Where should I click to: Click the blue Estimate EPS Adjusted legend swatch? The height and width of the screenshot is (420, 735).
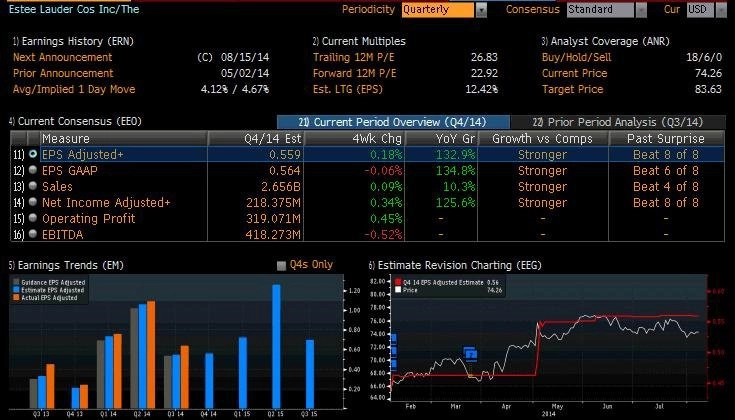pyautogui.click(x=16, y=290)
